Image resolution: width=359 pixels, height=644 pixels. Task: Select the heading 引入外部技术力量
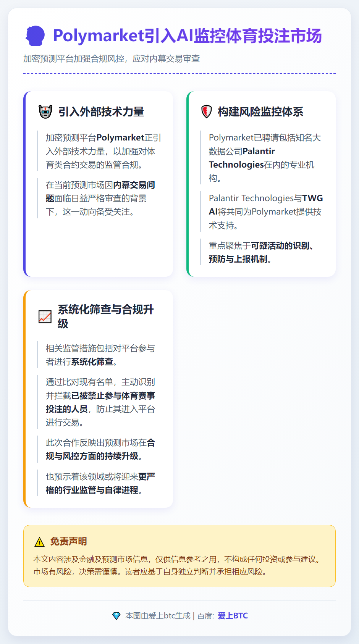point(101,112)
